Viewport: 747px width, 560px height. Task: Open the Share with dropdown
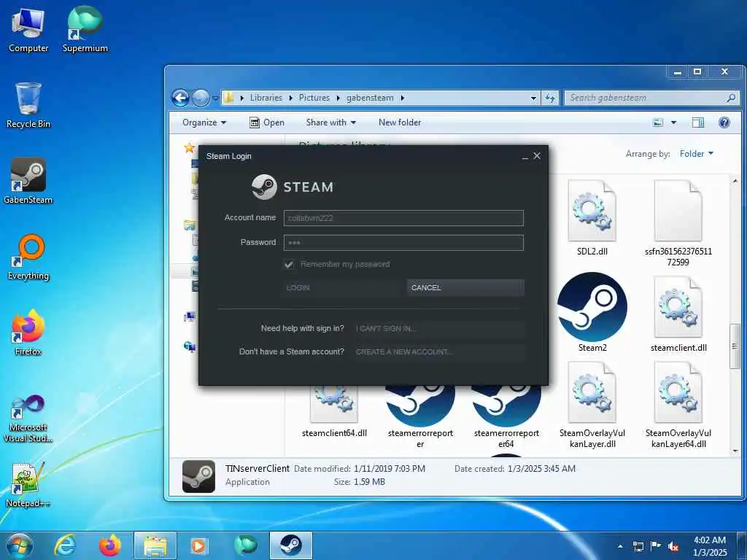pyautogui.click(x=331, y=122)
